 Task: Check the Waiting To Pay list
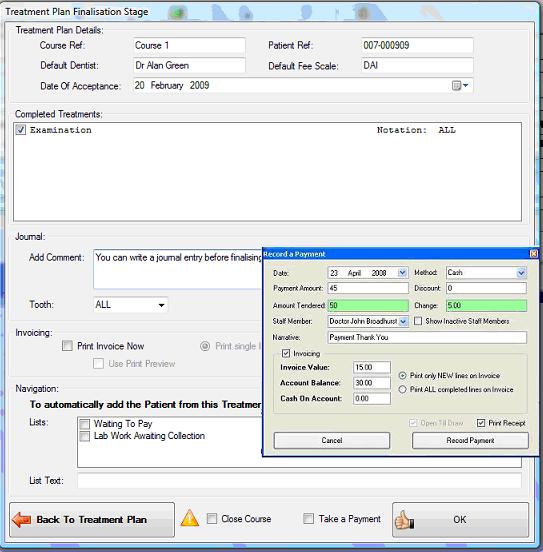pos(85,424)
